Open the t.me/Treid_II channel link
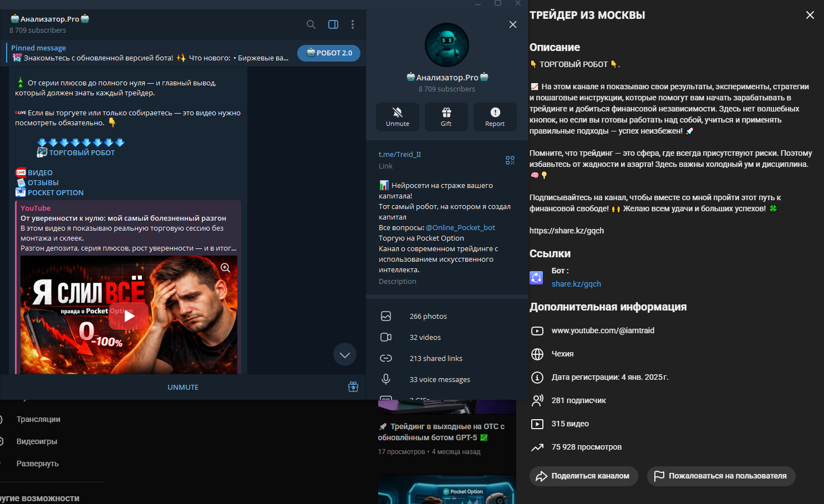The height and width of the screenshot is (504, 824). [400, 155]
